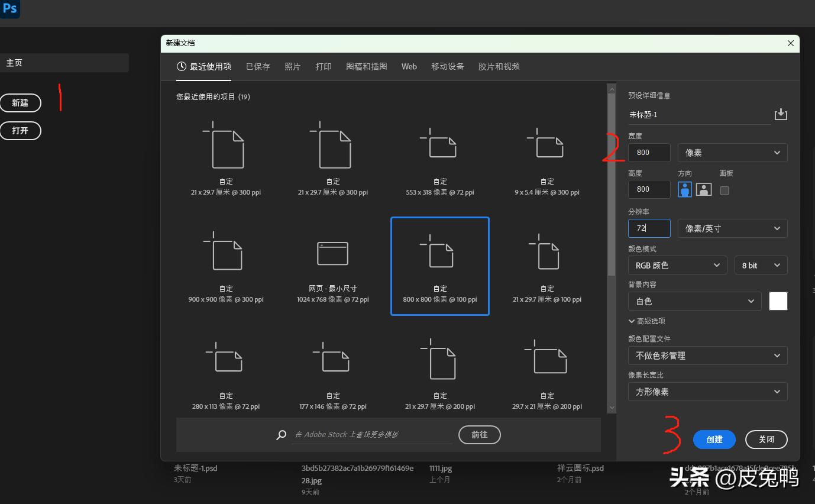Open the Mobile Devices tab
Screen dimensions: 815x504
point(447,67)
